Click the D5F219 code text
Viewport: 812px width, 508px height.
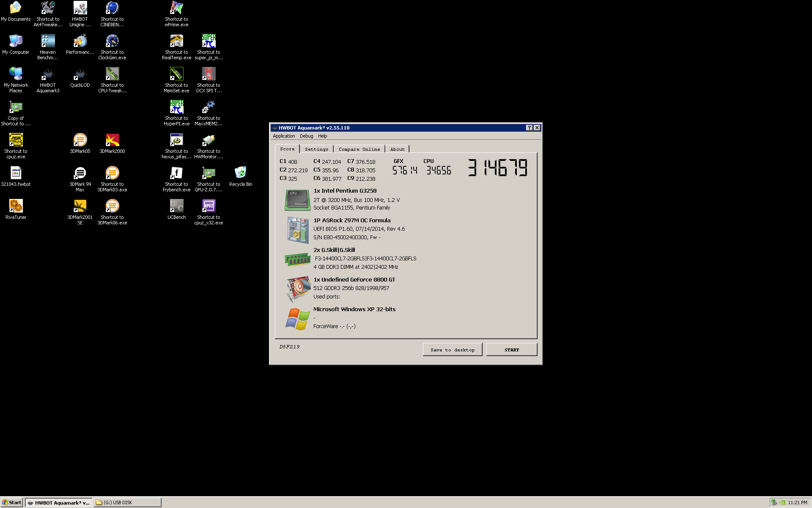[x=289, y=347]
